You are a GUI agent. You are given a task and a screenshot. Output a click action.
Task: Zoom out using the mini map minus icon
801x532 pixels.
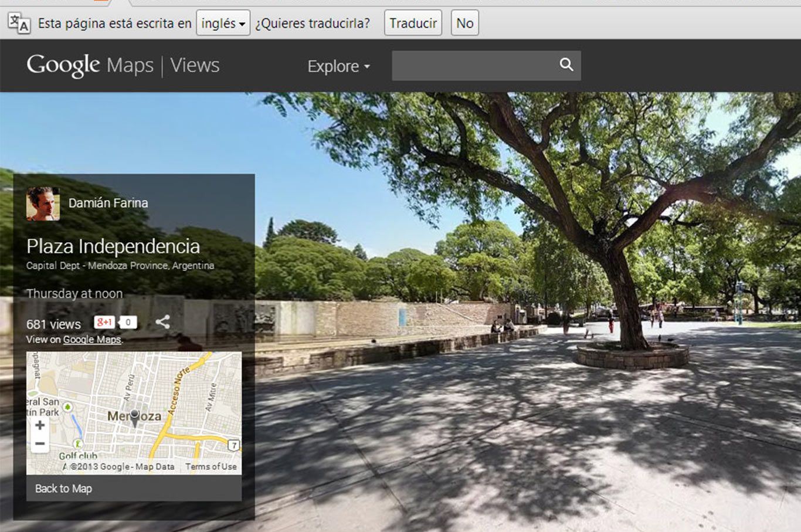39,444
